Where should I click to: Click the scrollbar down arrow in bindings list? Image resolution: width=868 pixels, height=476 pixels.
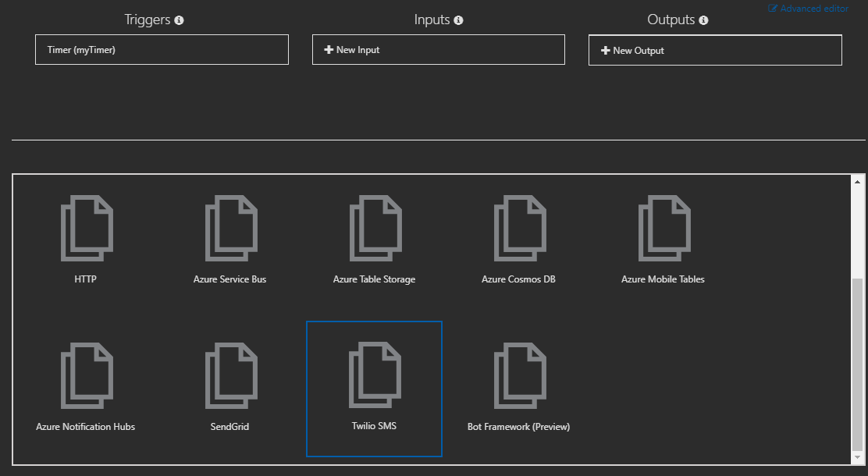tap(858, 458)
